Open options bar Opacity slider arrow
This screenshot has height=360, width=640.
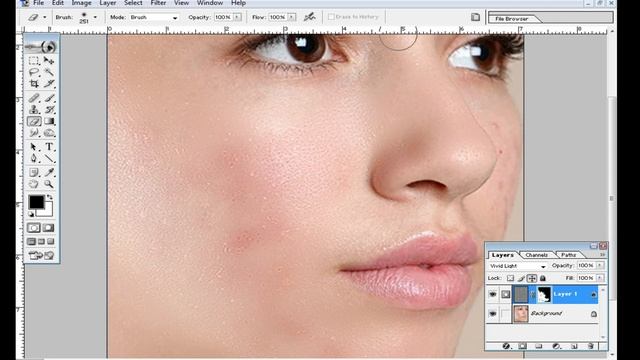(x=237, y=17)
